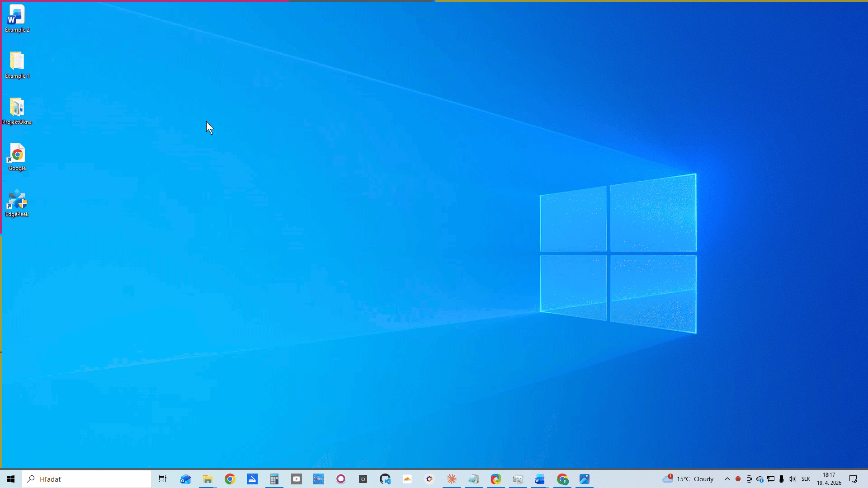Open the dark square app with white circle
This screenshot has height=488, width=868.
tap(363, 479)
